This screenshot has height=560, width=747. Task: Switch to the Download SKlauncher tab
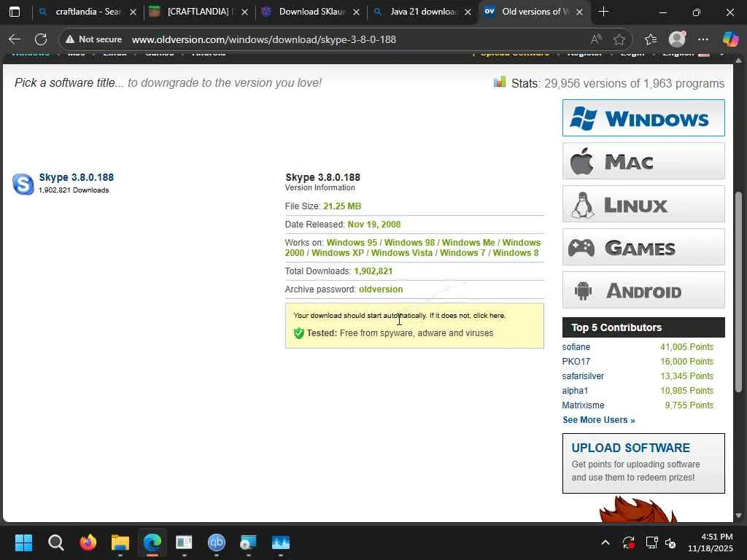(311, 12)
